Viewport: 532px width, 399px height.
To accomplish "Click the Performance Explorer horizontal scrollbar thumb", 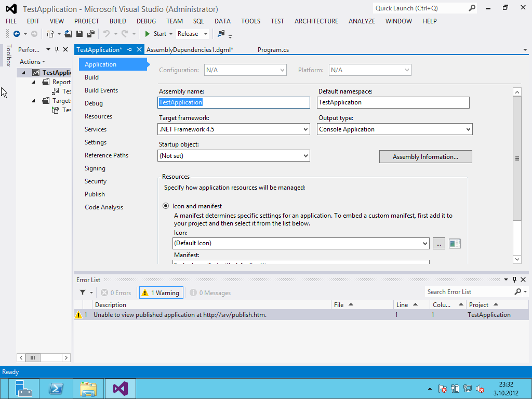I will click(x=33, y=357).
